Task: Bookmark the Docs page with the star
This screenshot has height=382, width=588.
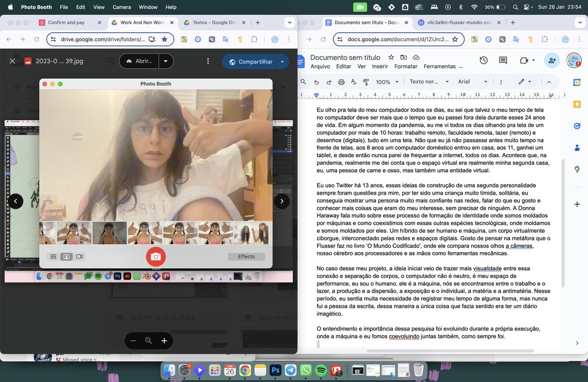Action: tap(455, 39)
